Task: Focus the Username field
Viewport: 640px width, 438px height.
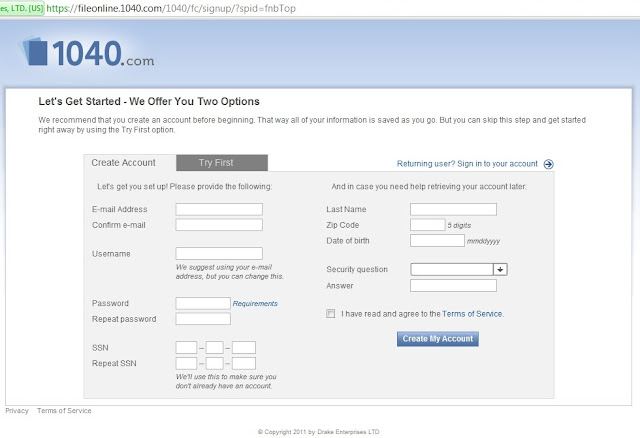Action: (x=219, y=253)
